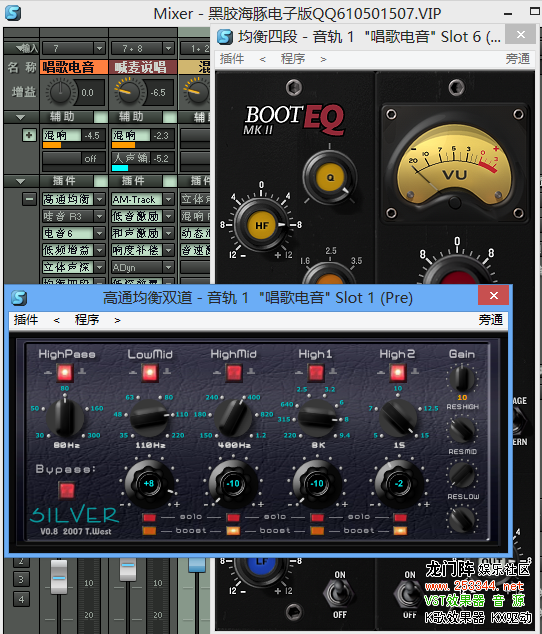
Task: Go to next program in 高通均衡双道 window
Action: pos(117,321)
